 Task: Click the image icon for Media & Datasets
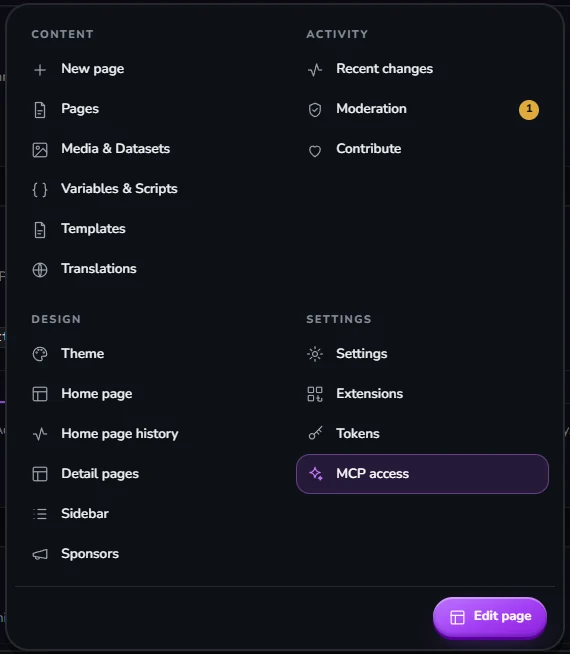(x=40, y=150)
